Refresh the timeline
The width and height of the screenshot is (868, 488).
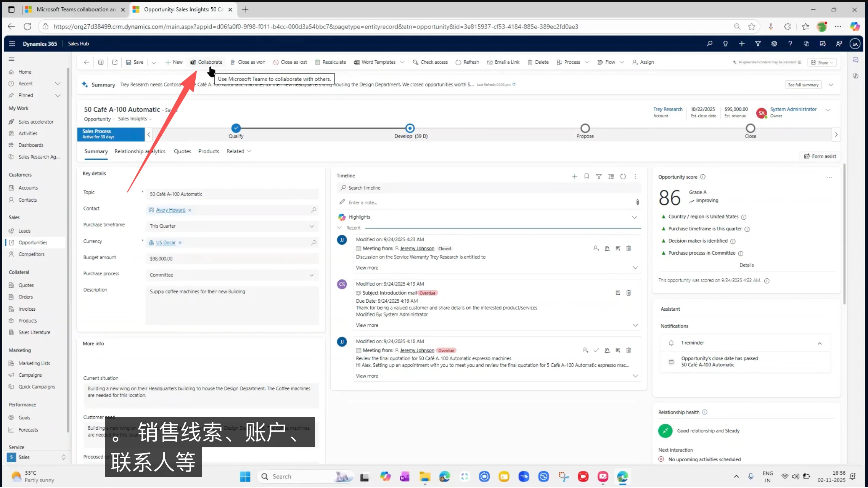tap(623, 176)
